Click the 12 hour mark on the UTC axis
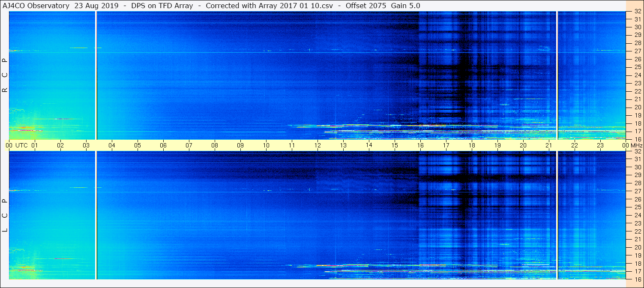The height and width of the screenshot is (288, 644). coord(318,145)
